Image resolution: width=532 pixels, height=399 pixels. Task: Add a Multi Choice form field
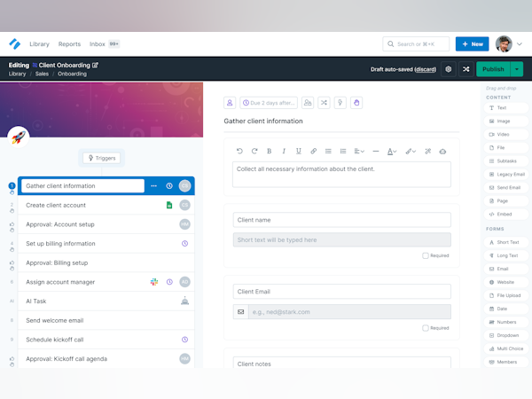506,348
